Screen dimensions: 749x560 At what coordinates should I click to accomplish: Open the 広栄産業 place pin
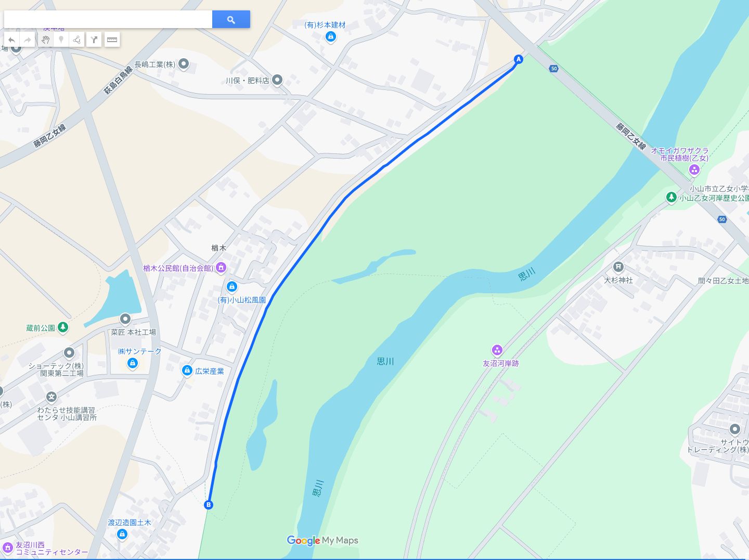(187, 370)
